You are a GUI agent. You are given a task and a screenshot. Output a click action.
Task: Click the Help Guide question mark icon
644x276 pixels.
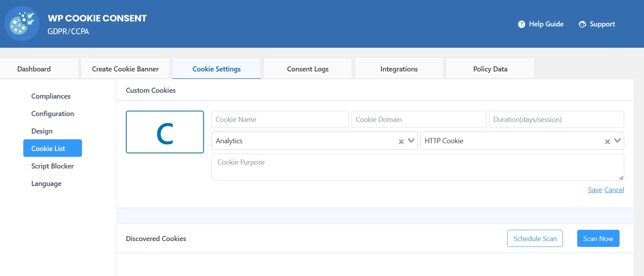[522, 24]
